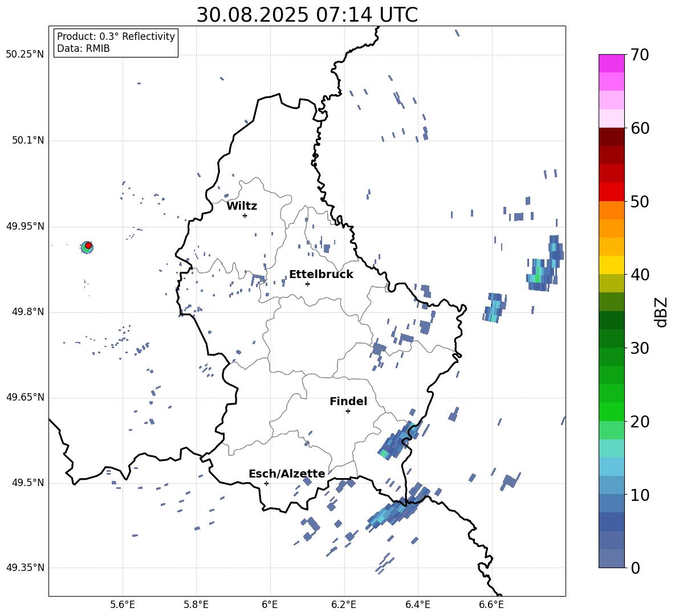Click the Ettelbruck city label
The image size is (675, 616).
321,275
